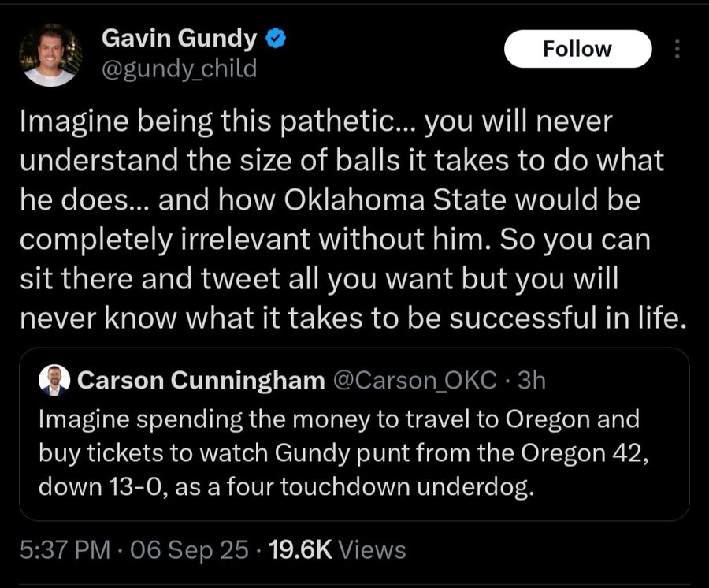Open the Gavin Gundy display name link

(x=179, y=38)
